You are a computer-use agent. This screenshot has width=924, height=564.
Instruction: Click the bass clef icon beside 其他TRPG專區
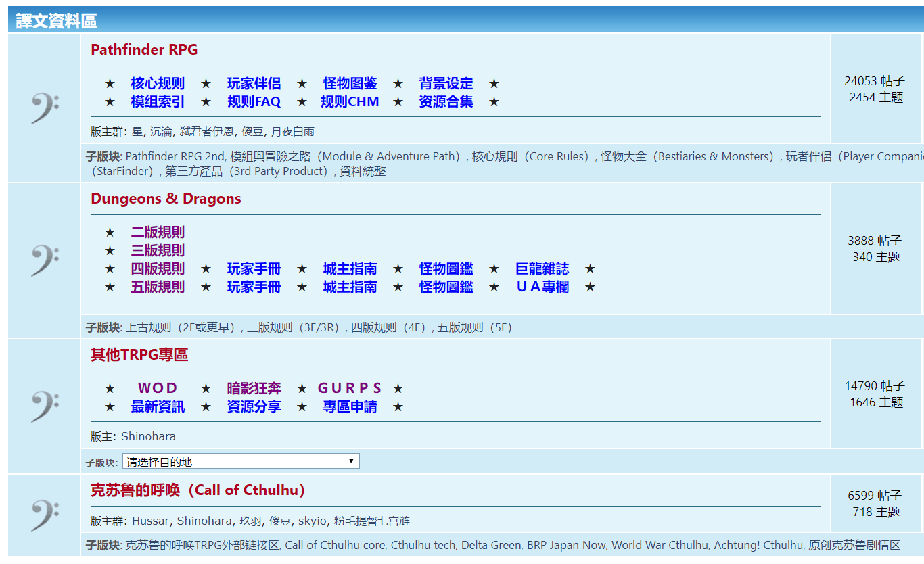coord(45,406)
